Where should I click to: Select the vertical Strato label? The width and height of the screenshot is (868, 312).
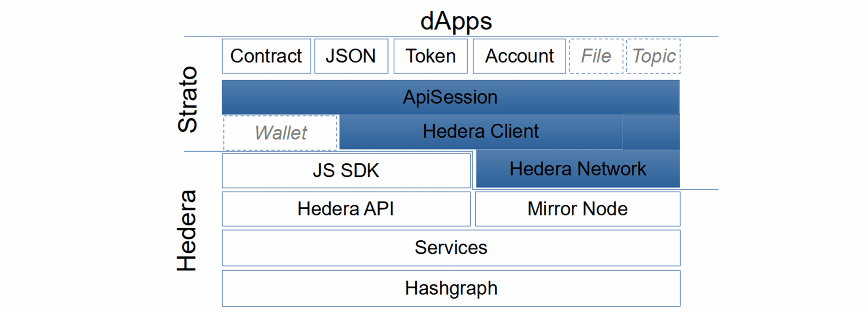188,99
